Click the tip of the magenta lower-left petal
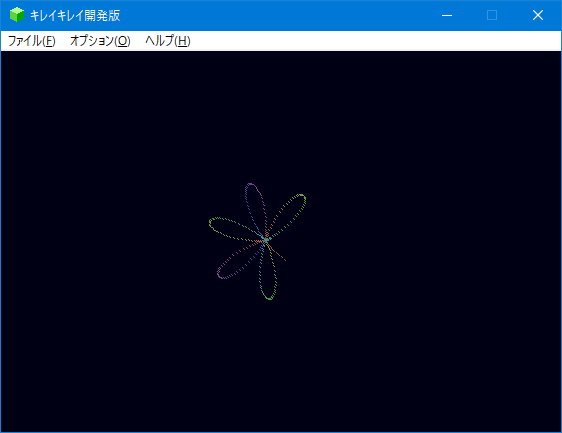Image resolution: width=562 pixels, height=433 pixels. coord(220,274)
